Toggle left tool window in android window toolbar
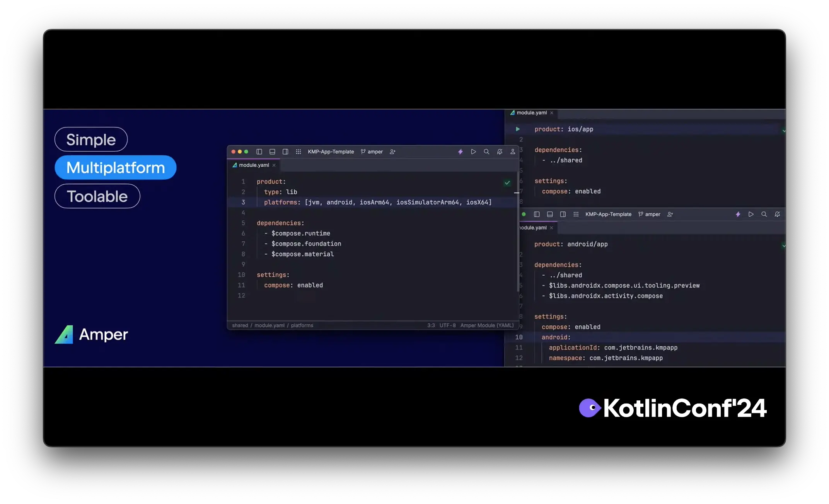This screenshot has width=829, height=504. click(537, 215)
